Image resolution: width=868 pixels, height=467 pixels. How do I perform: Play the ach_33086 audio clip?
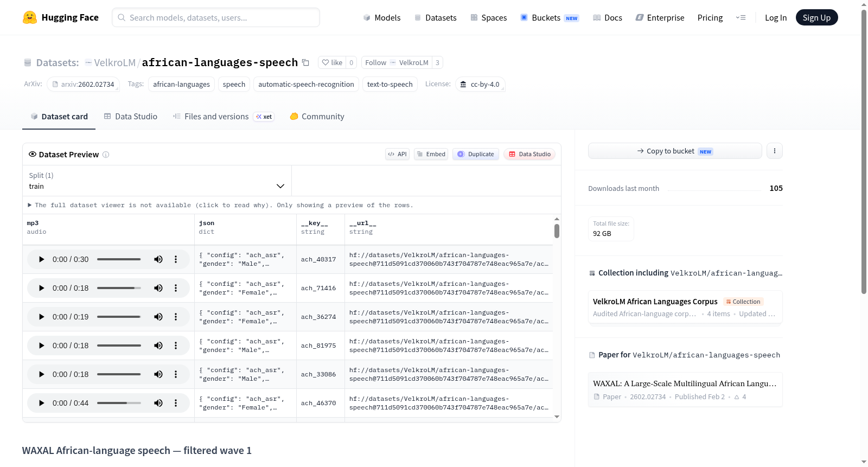click(41, 374)
